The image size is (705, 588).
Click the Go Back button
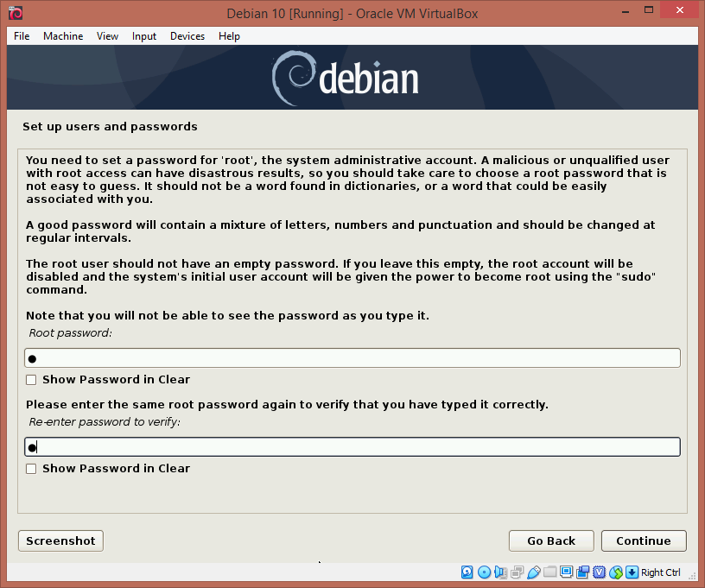[551, 541]
